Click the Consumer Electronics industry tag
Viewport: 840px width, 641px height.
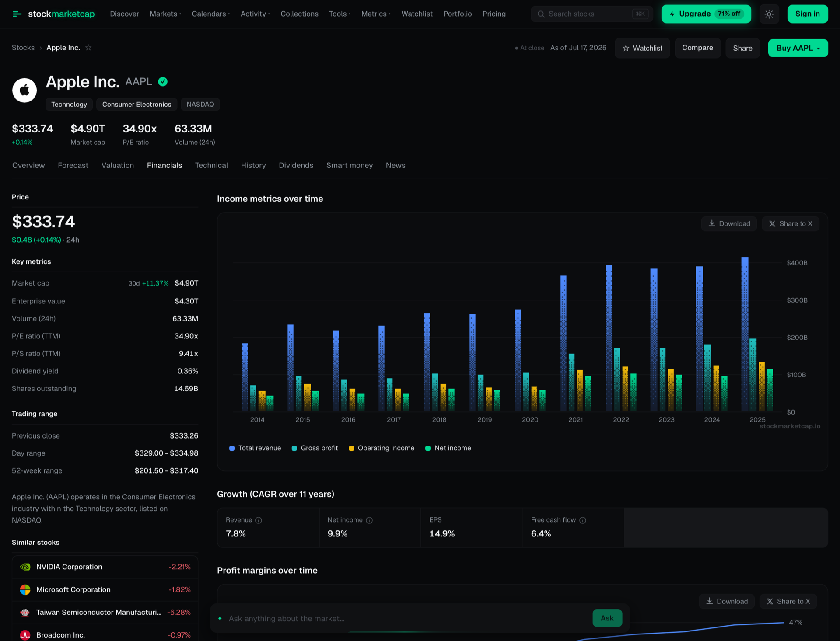[136, 105]
